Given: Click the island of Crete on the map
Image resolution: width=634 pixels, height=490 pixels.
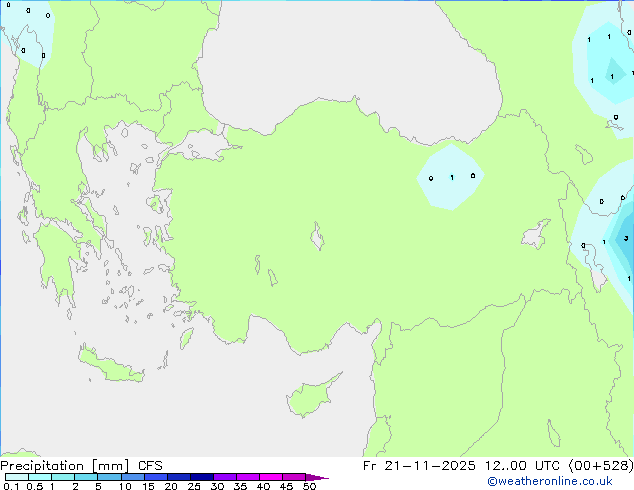Looking at the screenshot, I should tap(111, 366).
